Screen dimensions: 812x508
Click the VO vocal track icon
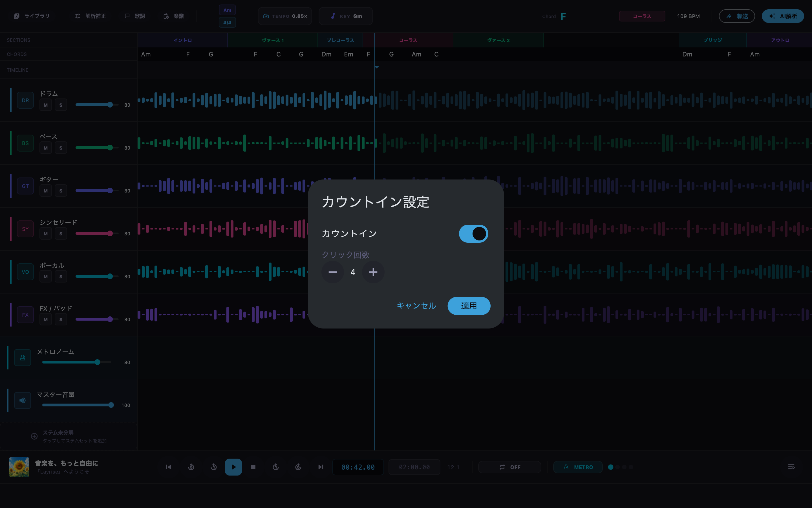(25, 272)
